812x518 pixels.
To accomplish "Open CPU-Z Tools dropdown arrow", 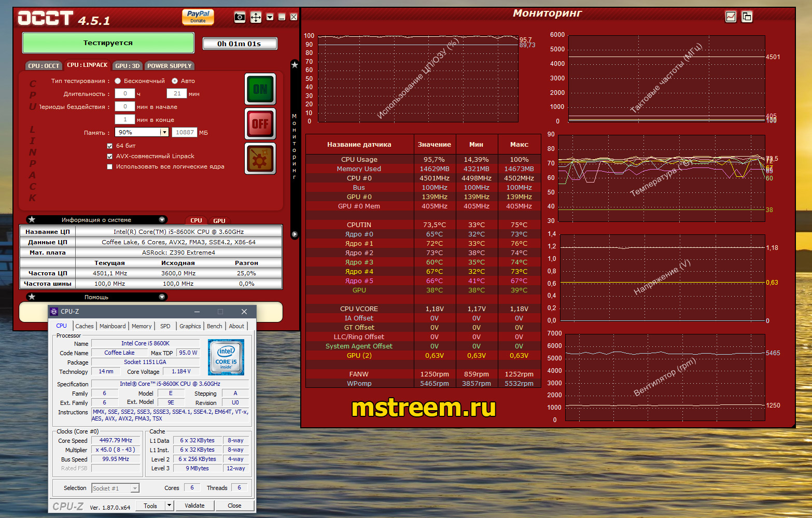I will click(x=169, y=506).
